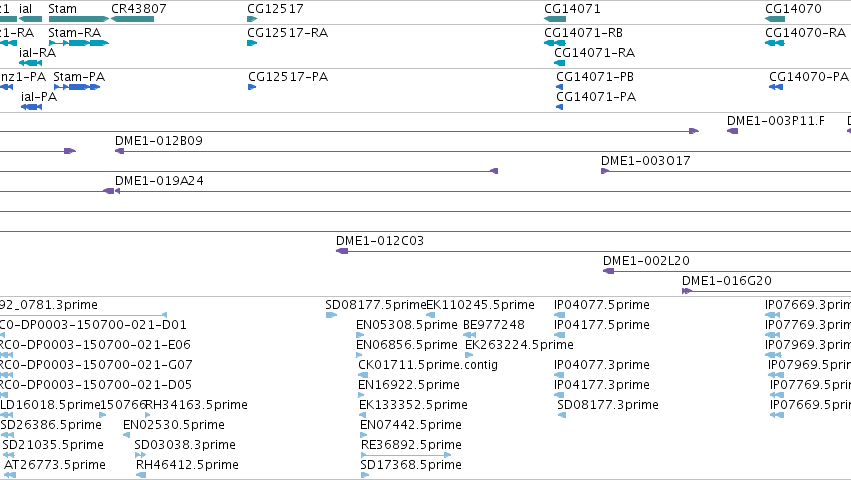Choose the CG14071-RB transcript glyph

click(x=555, y=43)
